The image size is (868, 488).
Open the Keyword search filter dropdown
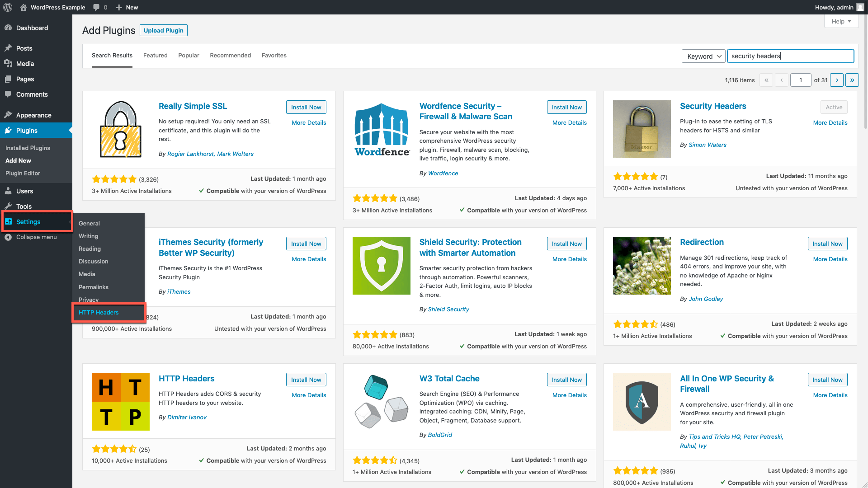coord(703,56)
